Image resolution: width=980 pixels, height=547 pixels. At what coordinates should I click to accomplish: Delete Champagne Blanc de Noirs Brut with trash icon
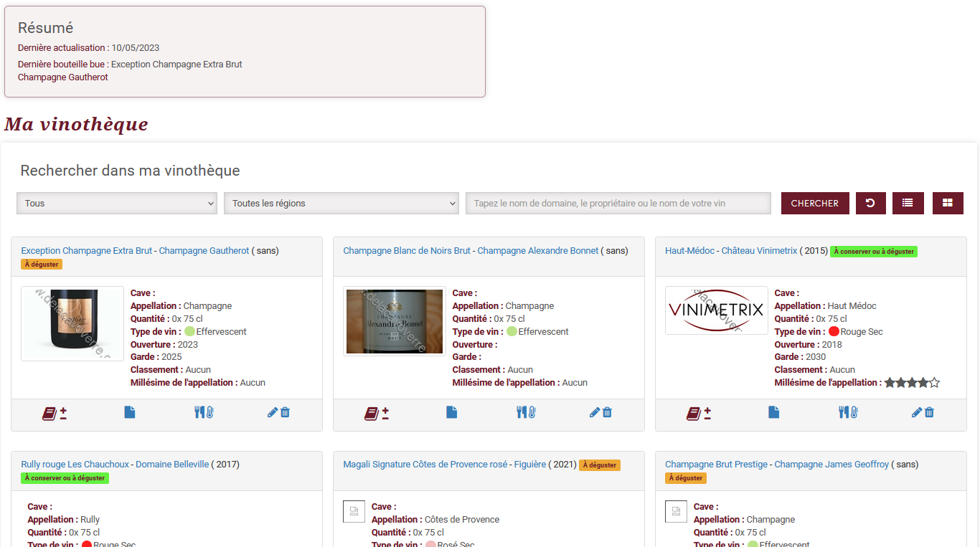click(x=607, y=412)
